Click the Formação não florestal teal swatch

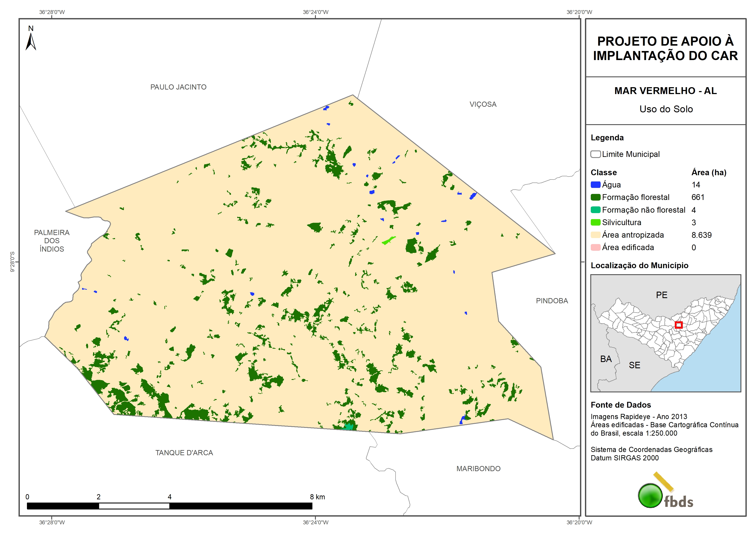point(595,210)
